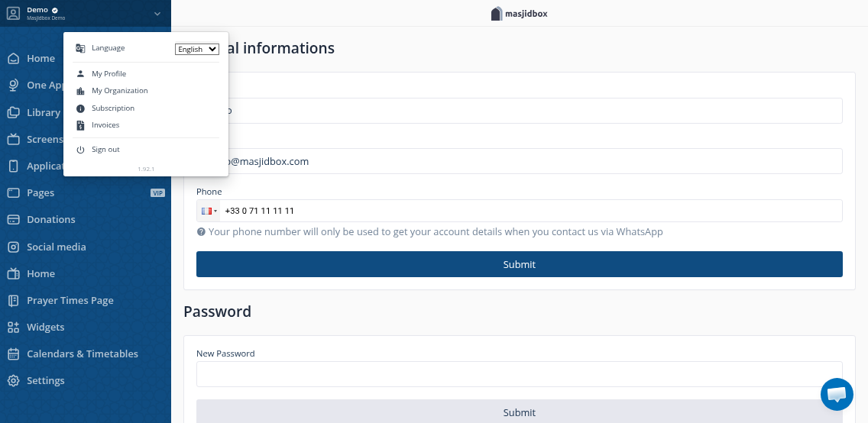868x423 pixels.
Task: Click the TV icon beside second Home
Action: pos(13,273)
